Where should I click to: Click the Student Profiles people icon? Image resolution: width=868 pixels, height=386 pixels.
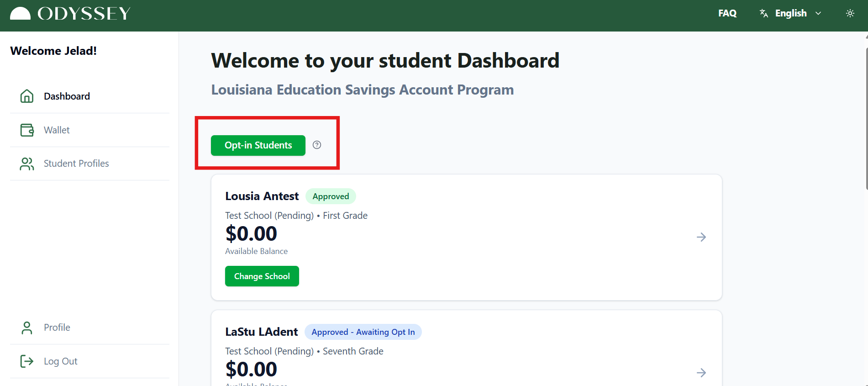point(27,164)
